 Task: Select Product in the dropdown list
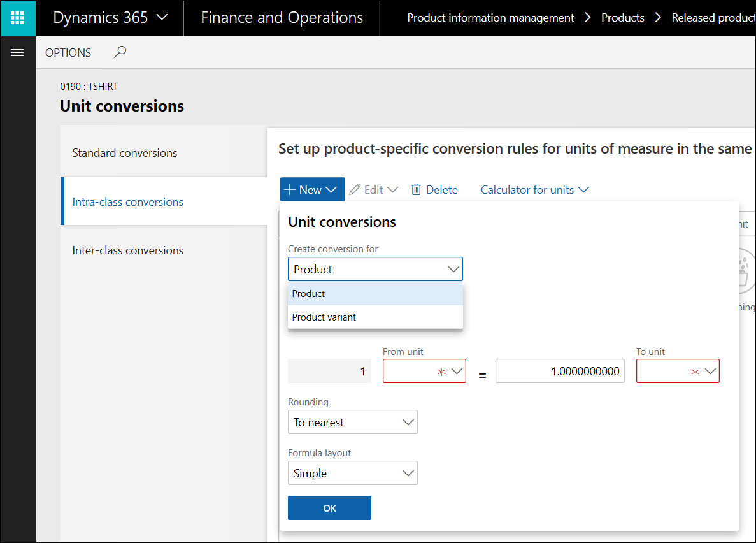[375, 293]
